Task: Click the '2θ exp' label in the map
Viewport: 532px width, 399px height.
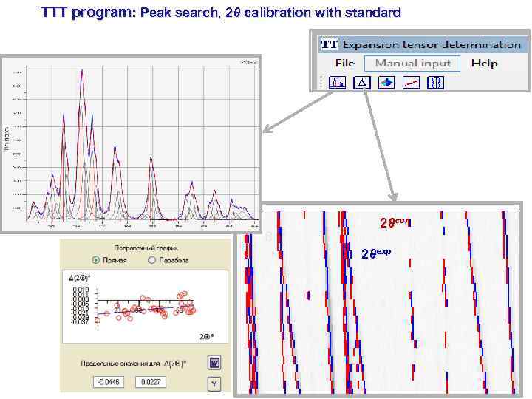Action: [x=375, y=253]
